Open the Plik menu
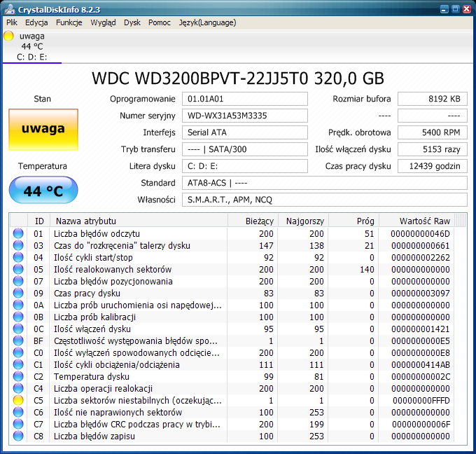This screenshot has width=476, height=454. pyautogui.click(x=11, y=22)
